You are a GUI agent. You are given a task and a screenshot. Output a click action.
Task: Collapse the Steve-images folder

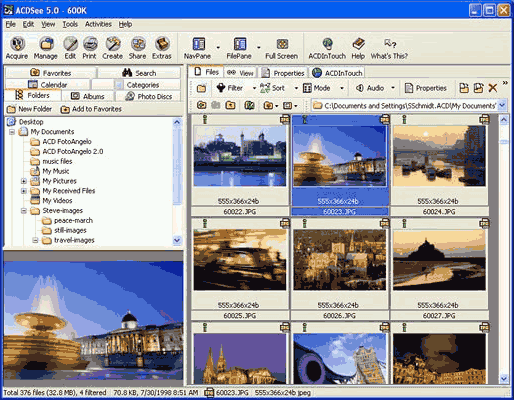(x=24, y=211)
